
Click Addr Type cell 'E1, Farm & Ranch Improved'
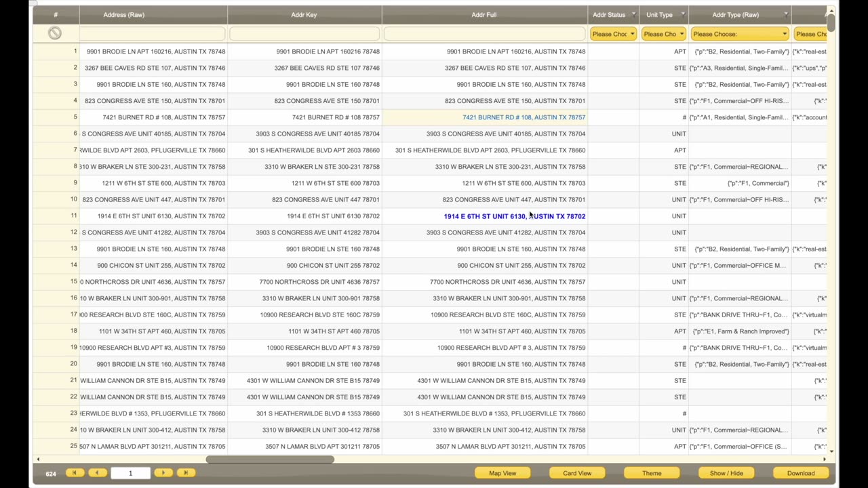(x=741, y=331)
